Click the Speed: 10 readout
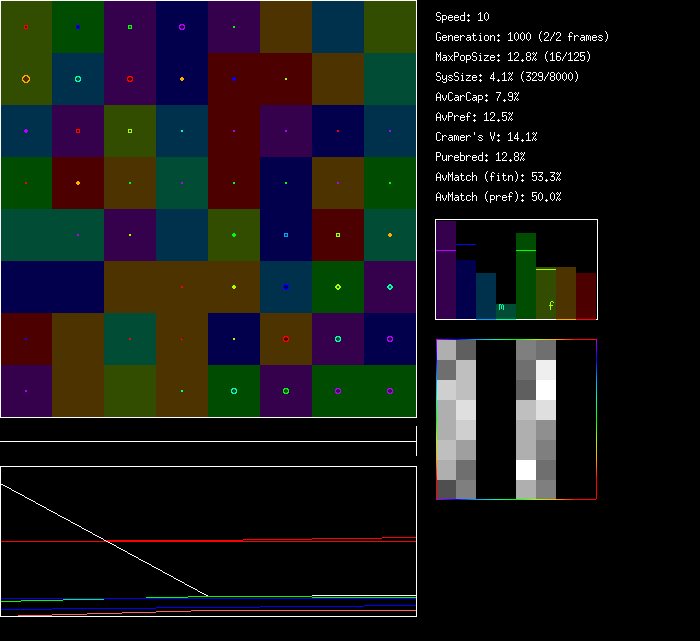Viewport: 700px width, 641px height. 462,17
